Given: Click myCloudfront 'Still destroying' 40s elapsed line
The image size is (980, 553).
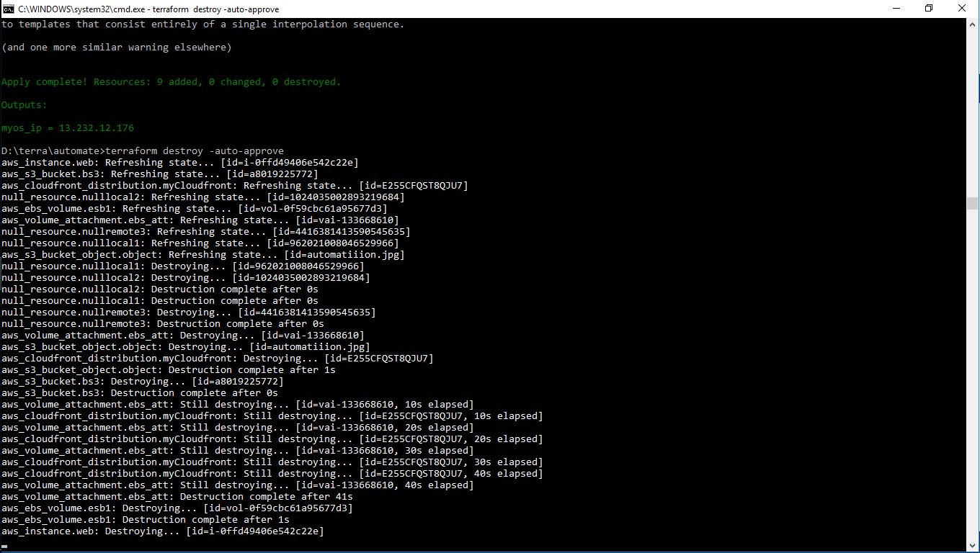Looking at the screenshot, I should point(272,474).
